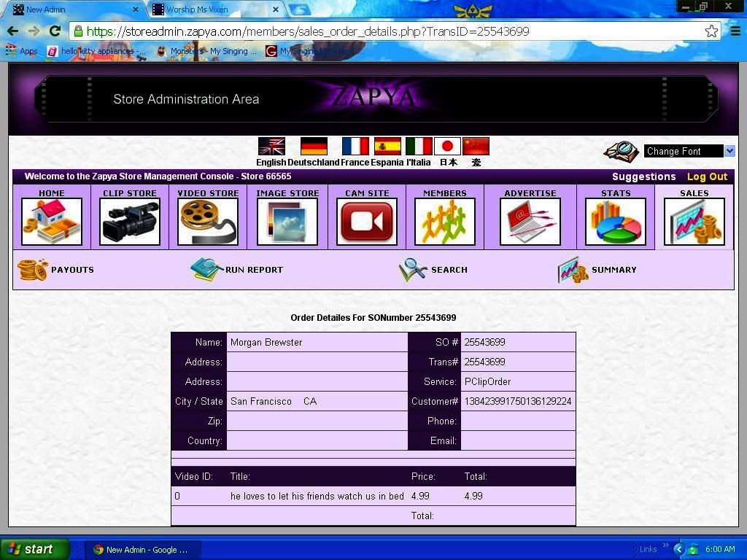The width and height of the screenshot is (747, 560).
Task: Click the ZAPYA logo banner
Action: tap(373, 97)
